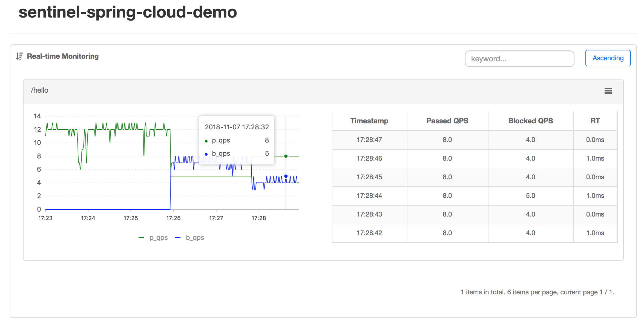The image size is (644, 330).
Task: Click the Timestamp column header
Action: coord(369,121)
